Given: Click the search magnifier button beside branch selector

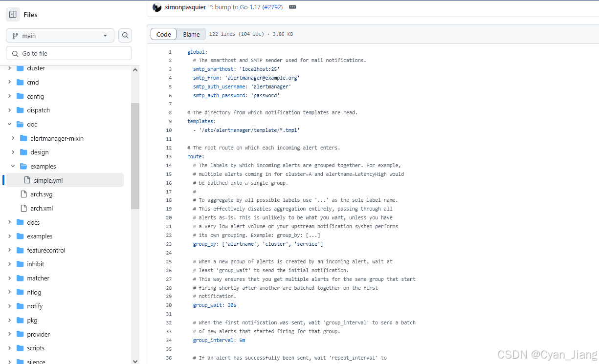Looking at the screenshot, I should (x=125, y=36).
